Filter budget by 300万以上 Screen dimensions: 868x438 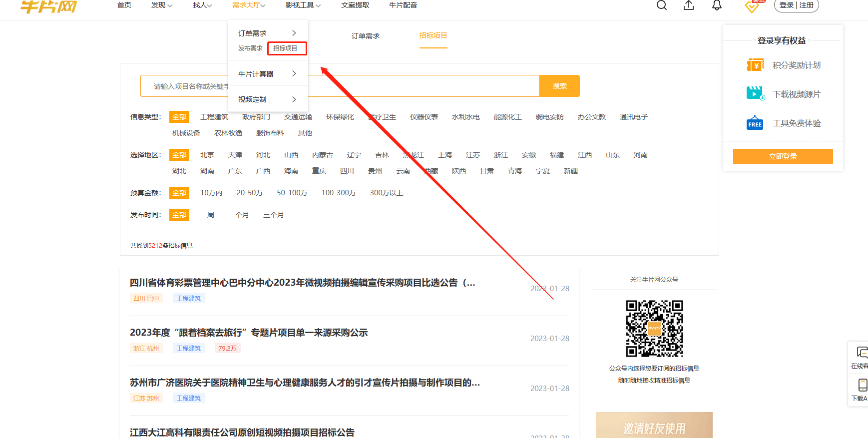coord(387,193)
